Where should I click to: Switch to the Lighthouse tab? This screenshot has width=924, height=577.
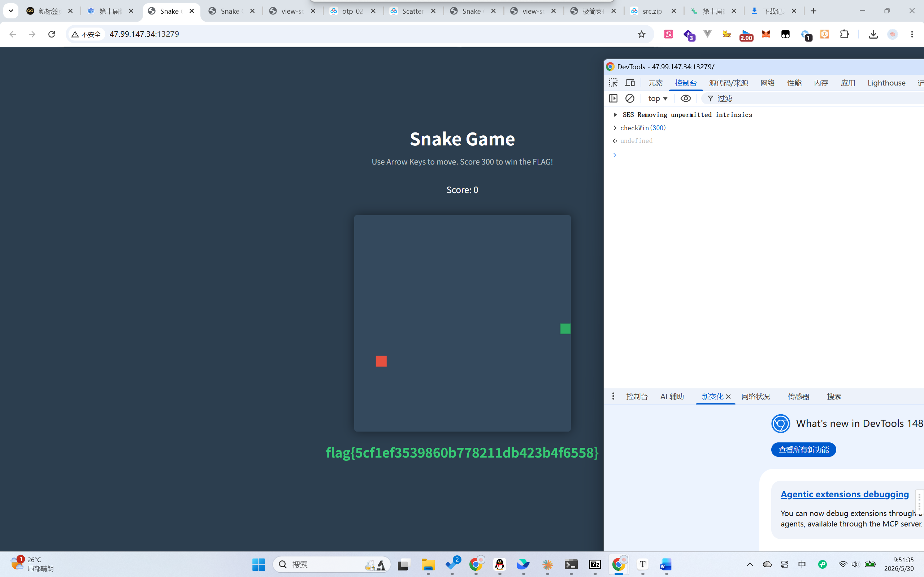point(886,83)
